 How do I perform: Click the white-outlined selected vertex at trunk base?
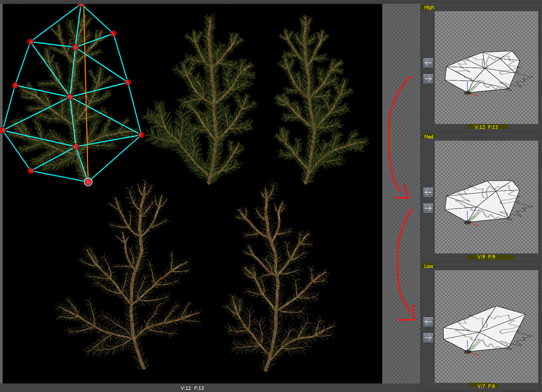pos(88,182)
